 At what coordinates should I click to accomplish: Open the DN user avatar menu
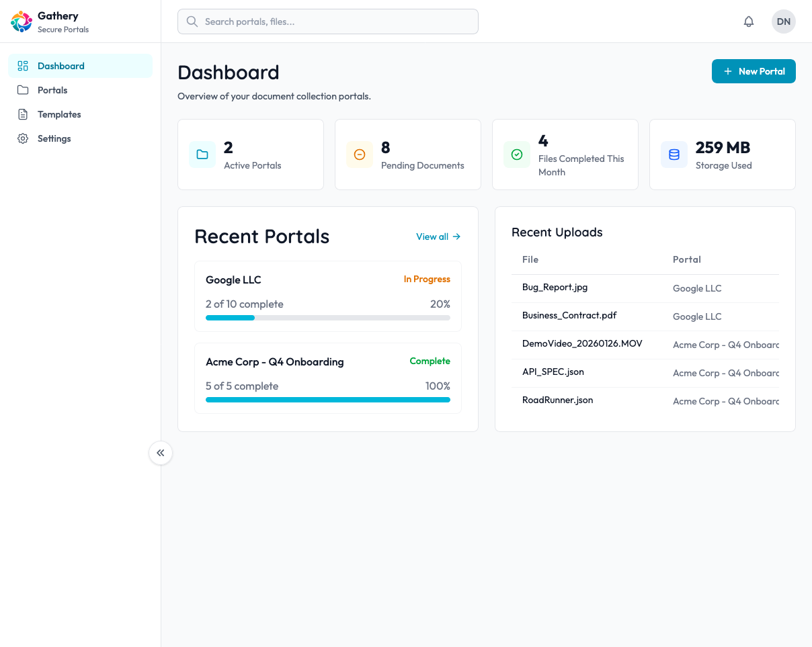[783, 21]
